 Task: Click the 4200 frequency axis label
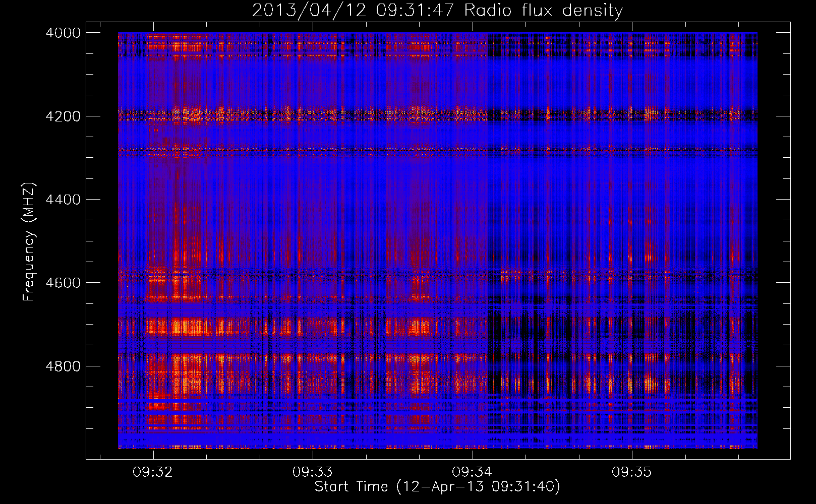pyautogui.click(x=63, y=116)
